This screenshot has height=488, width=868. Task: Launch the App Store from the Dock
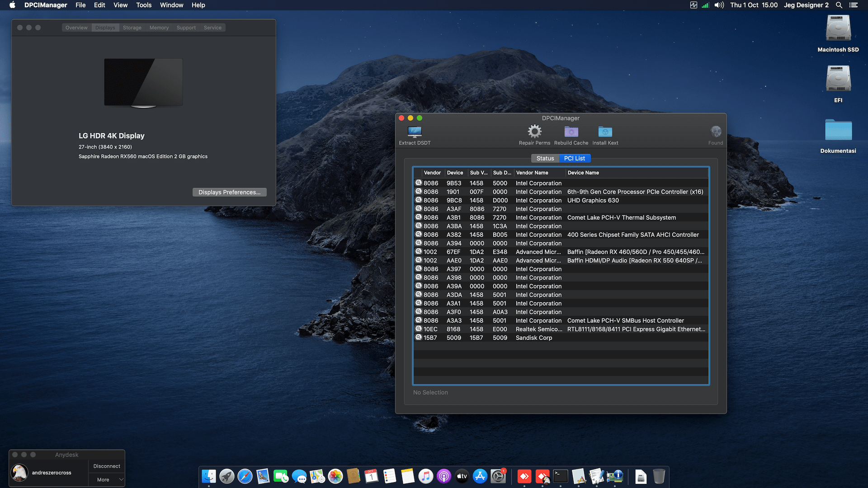(480, 476)
